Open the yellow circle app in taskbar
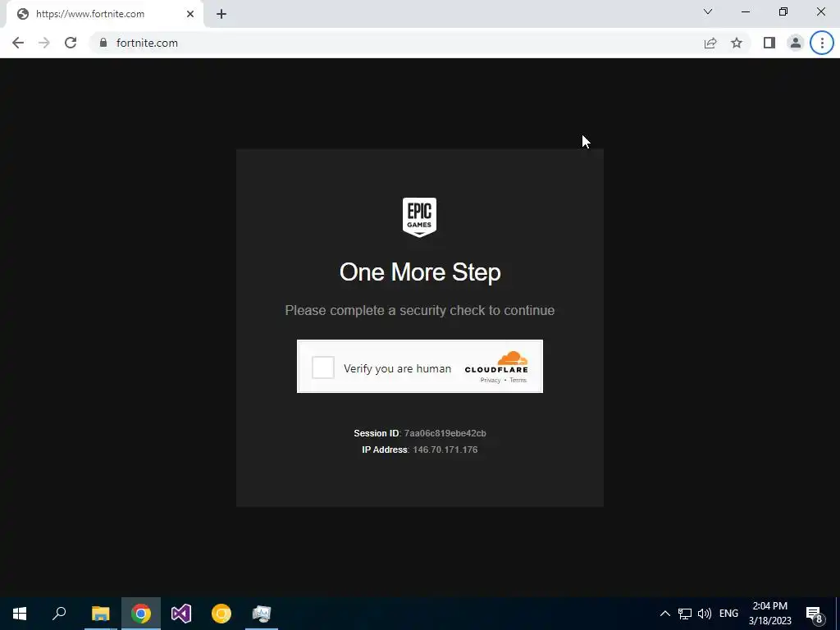 tap(221, 614)
